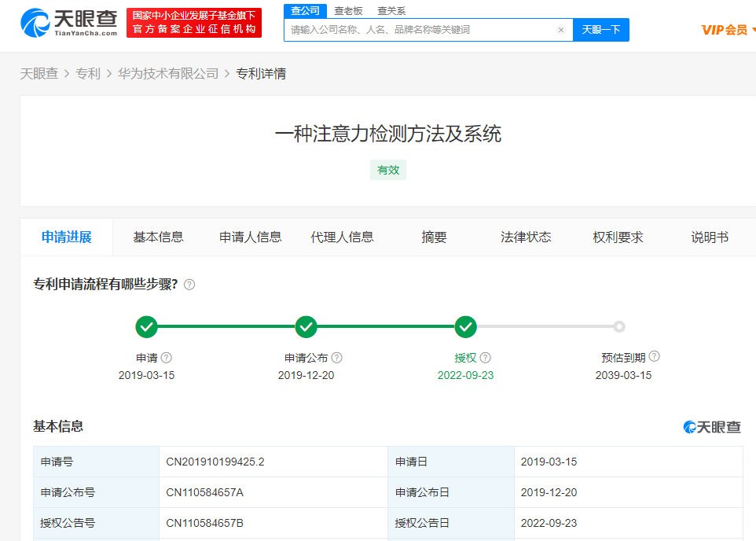756x541 pixels.
Task: Switch to the 基本信息 tab
Action: coord(158,237)
